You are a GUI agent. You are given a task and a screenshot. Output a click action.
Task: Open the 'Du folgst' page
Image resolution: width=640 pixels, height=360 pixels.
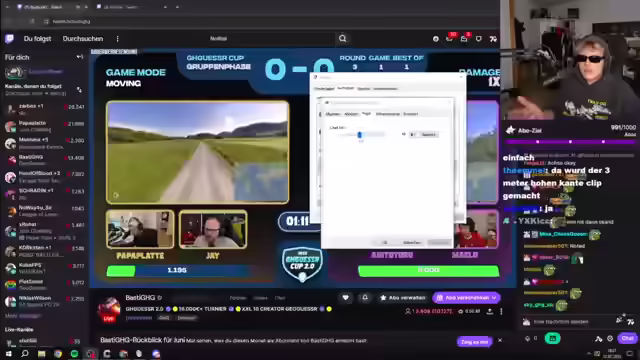[37, 39]
